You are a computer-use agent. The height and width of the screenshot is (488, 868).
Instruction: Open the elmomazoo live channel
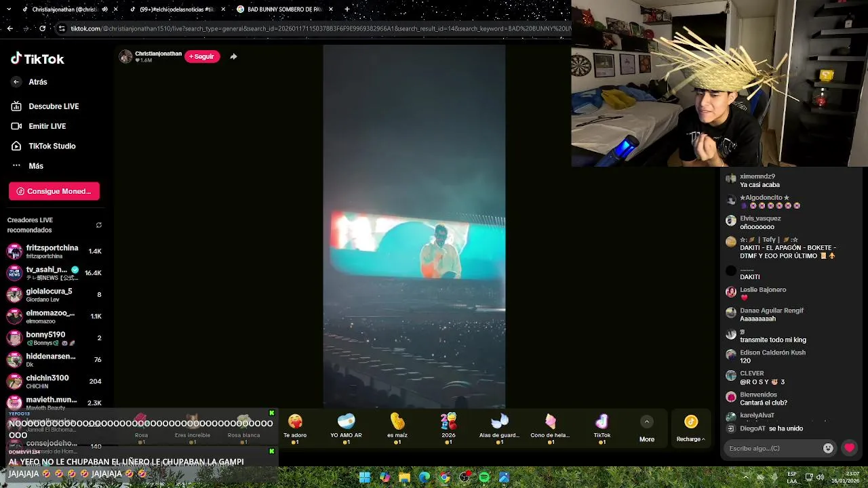(54, 317)
